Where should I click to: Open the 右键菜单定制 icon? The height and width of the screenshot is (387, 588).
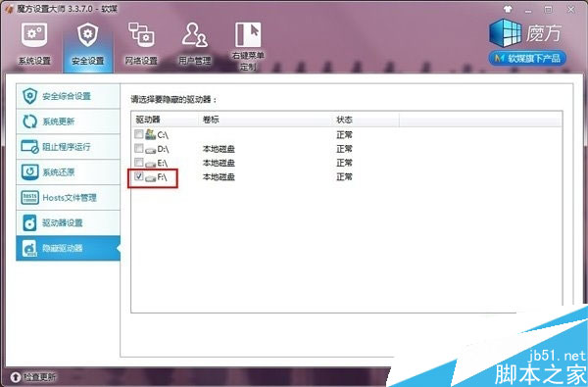click(248, 34)
